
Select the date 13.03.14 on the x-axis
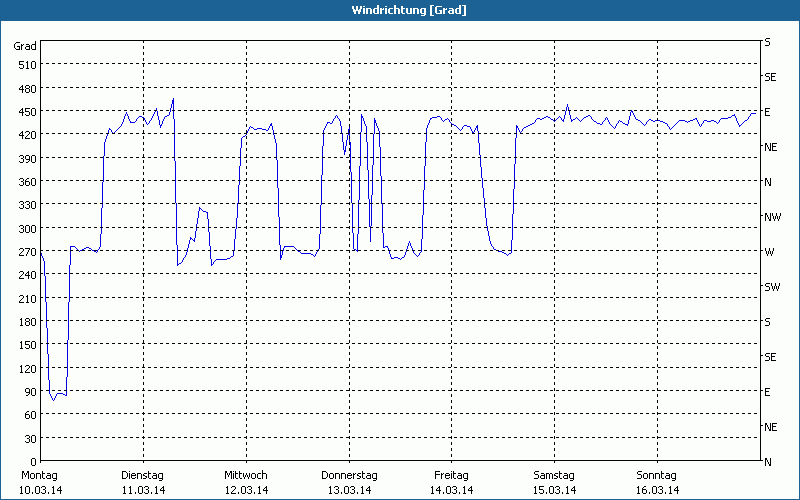tap(349, 490)
